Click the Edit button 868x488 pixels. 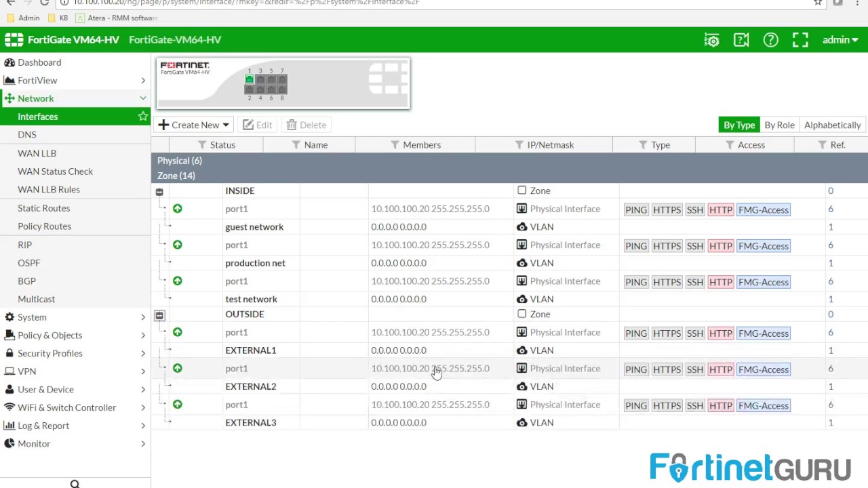tap(258, 125)
